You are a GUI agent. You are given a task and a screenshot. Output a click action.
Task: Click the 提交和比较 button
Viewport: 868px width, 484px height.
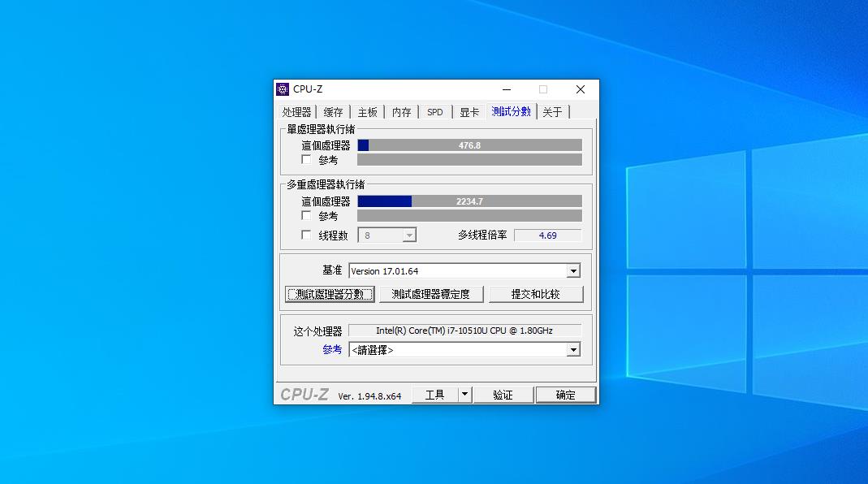[536, 294]
